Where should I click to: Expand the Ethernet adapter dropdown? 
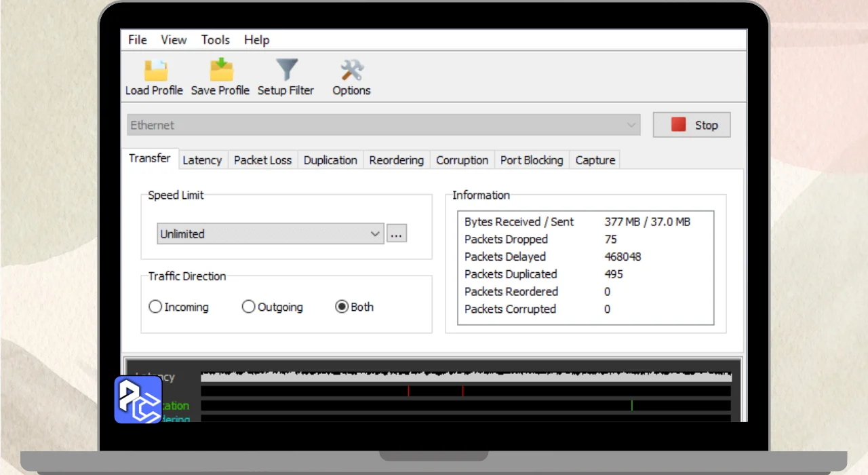coord(383,125)
